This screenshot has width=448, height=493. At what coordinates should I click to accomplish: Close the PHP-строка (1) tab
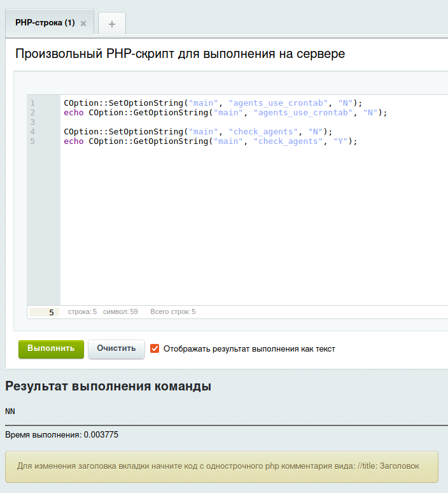[83, 24]
